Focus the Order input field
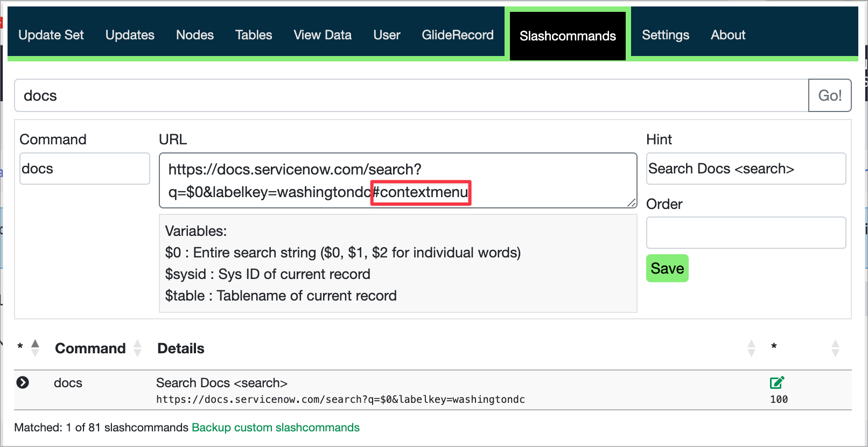868x447 pixels. click(x=746, y=233)
